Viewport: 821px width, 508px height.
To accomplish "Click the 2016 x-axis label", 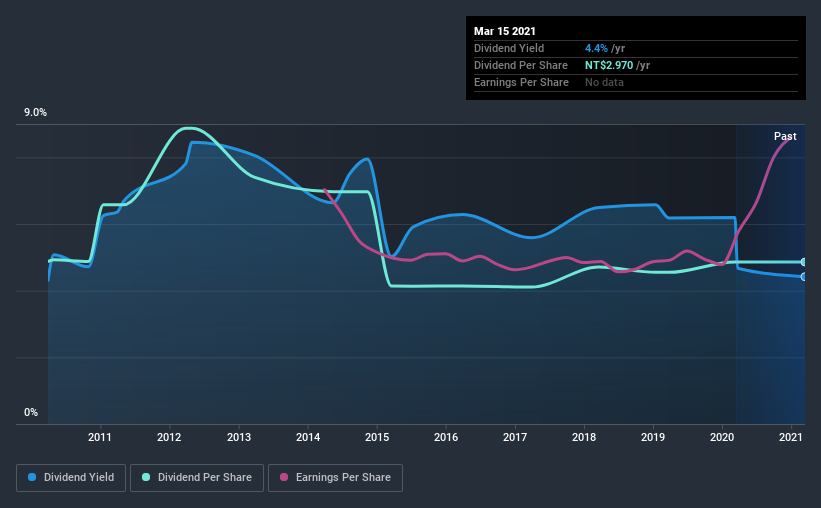I will tap(446, 437).
